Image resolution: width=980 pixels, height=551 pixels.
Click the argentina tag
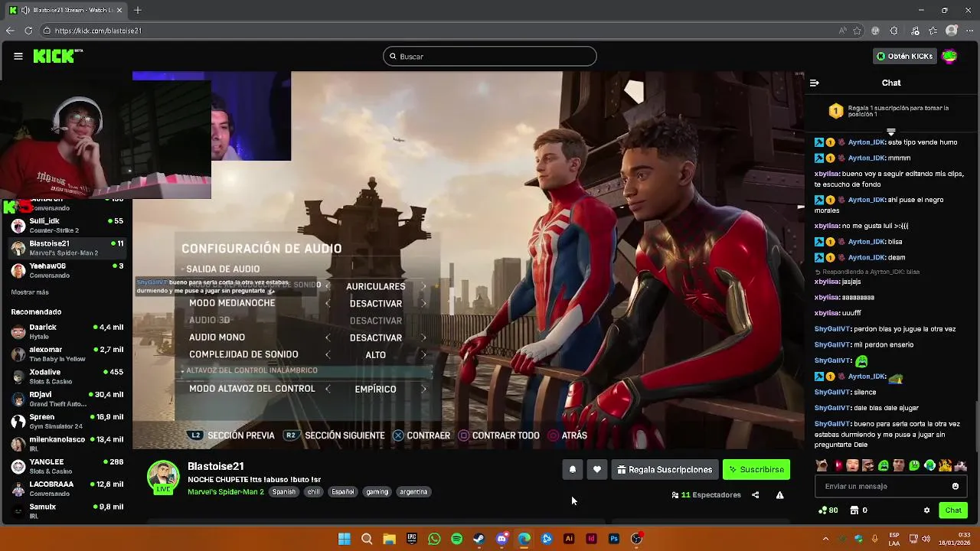413,492
